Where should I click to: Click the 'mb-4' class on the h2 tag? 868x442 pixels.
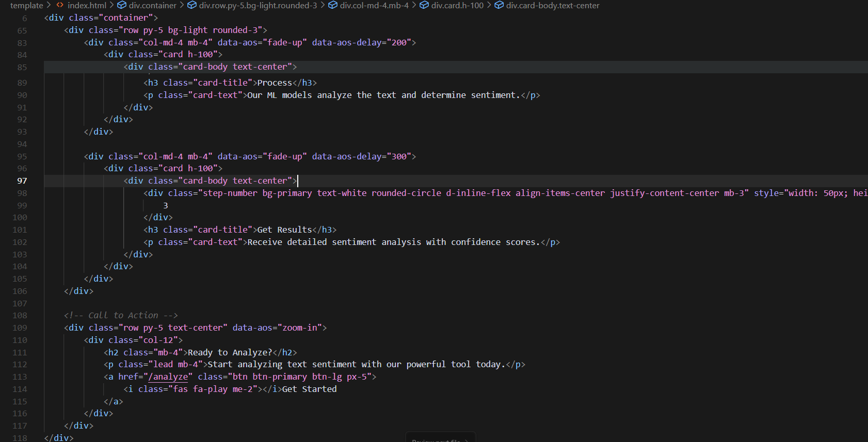168,352
